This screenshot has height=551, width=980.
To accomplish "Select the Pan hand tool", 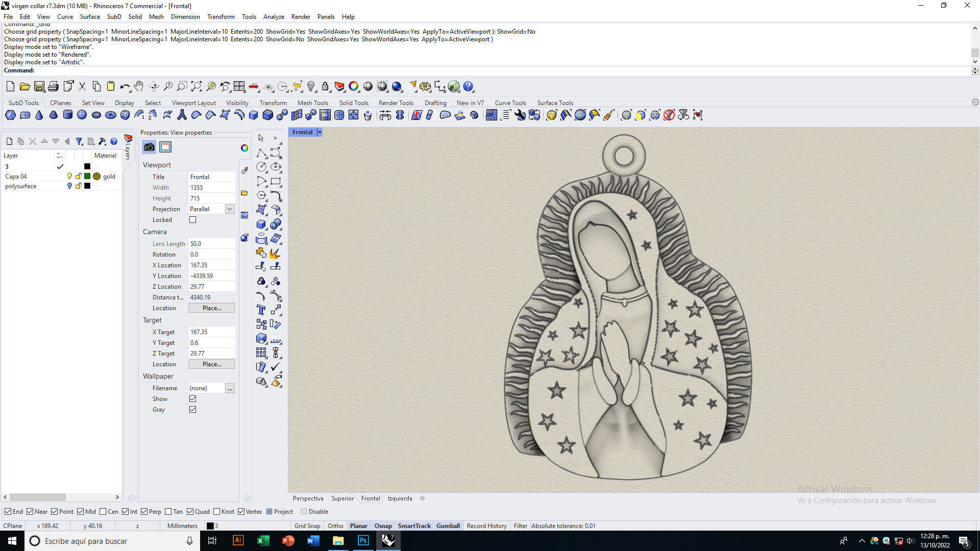I will coord(139,87).
